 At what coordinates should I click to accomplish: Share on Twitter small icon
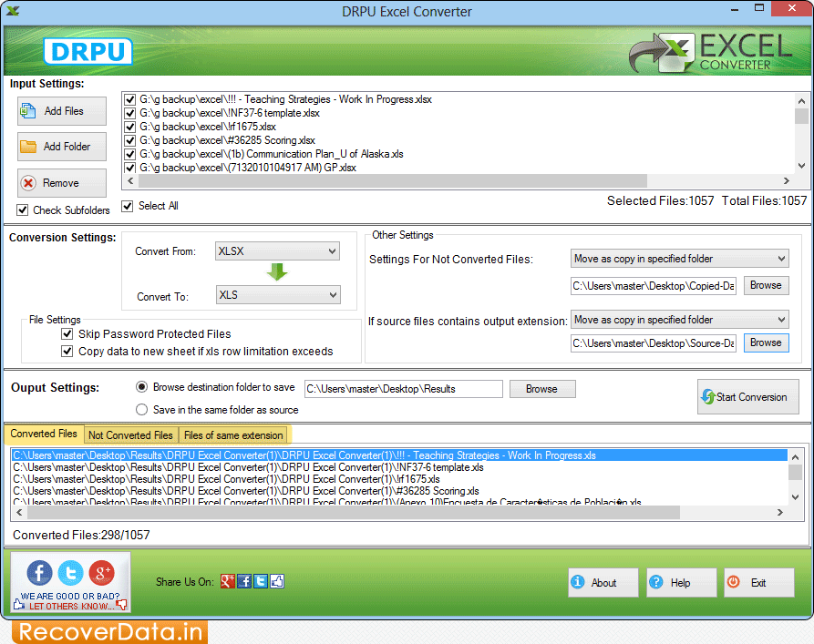[261, 581]
